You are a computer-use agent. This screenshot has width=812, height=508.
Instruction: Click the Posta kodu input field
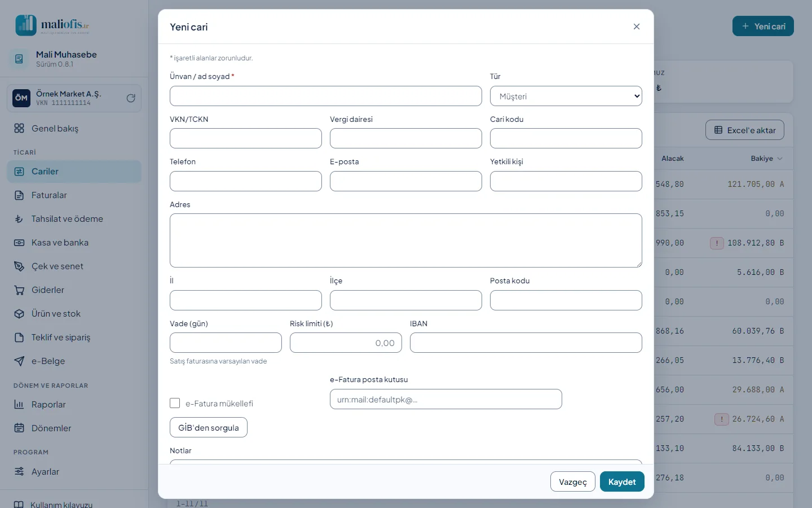(x=566, y=300)
